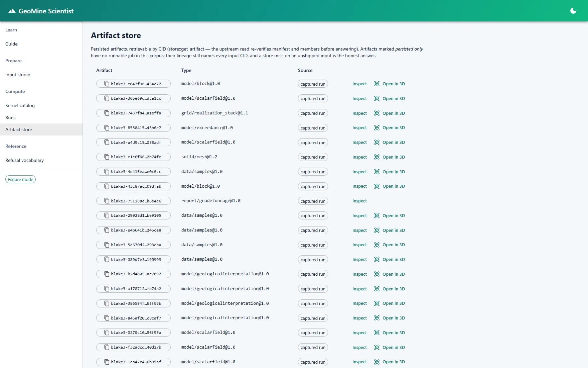Open Refusal vocabulary reference page
The width and height of the screenshot is (588, 368).
click(x=24, y=160)
